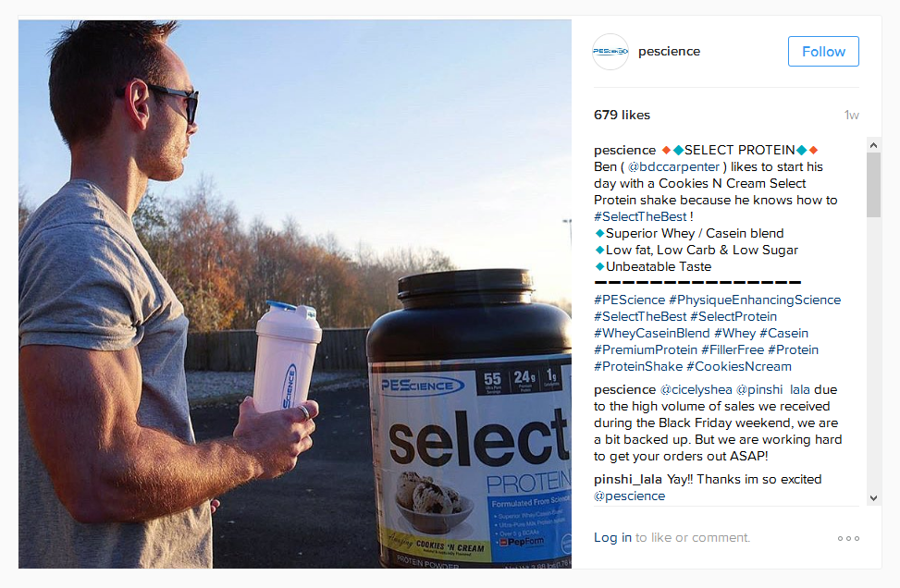Open the @cicelyshea mention in comment
This screenshot has width=900, height=588.
tap(697, 389)
